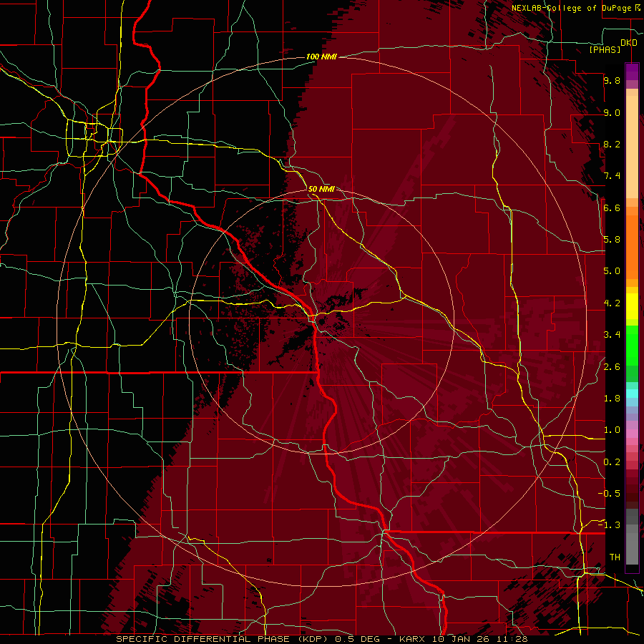
Task: Pick the gray bottom segment of color bar
Action: tap(632, 546)
